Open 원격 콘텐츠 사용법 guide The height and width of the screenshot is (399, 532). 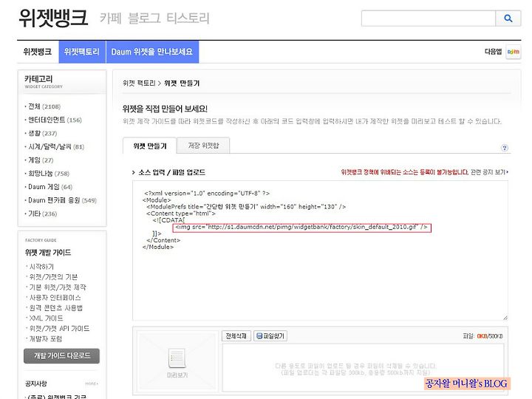point(56,307)
